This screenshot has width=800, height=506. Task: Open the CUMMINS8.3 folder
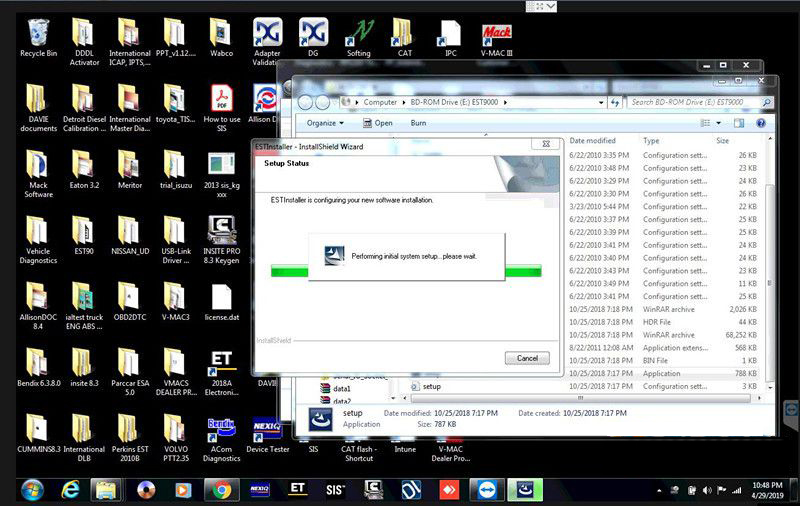click(38, 435)
